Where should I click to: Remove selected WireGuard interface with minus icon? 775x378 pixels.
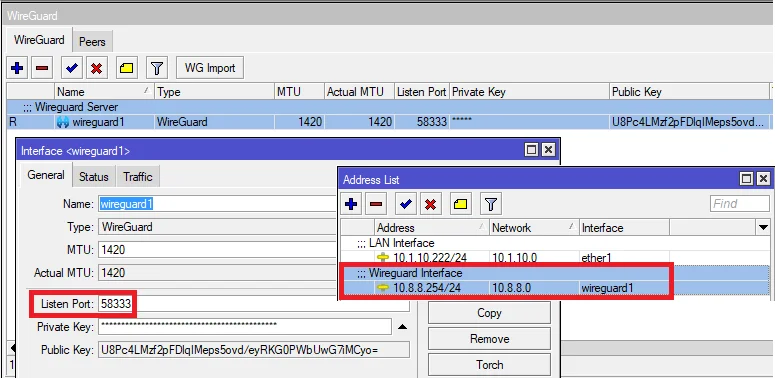(x=42, y=68)
